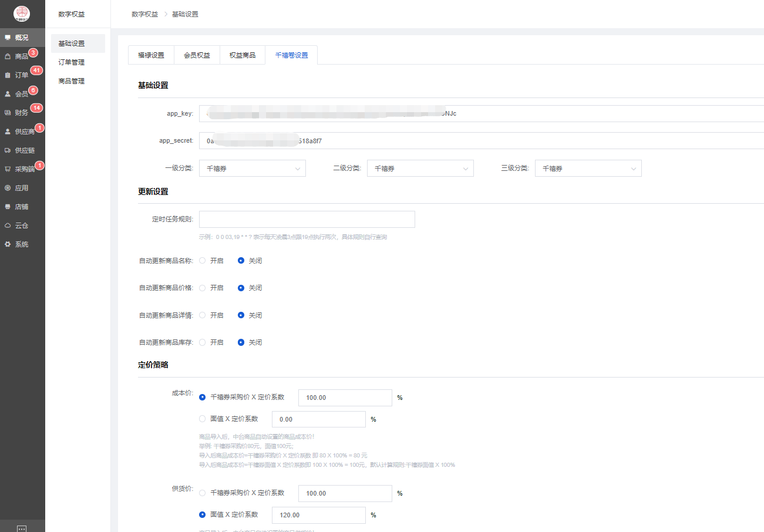This screenshot has height=532, width=764.
Task: Click the store logo avatar in the sidebar
Action: 22,13
